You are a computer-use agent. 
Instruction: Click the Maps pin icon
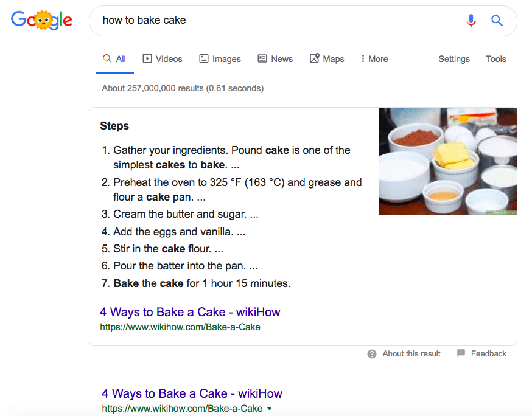(x=315, y=58)
